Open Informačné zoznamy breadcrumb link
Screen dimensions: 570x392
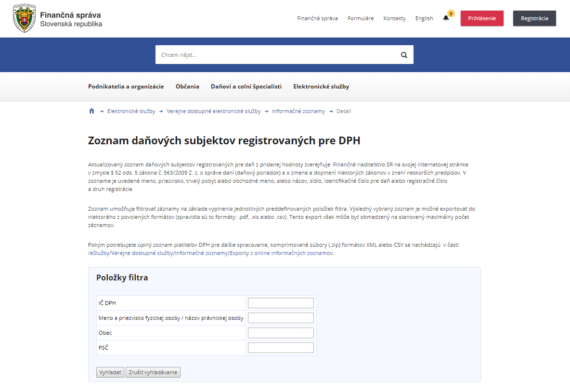298,111
